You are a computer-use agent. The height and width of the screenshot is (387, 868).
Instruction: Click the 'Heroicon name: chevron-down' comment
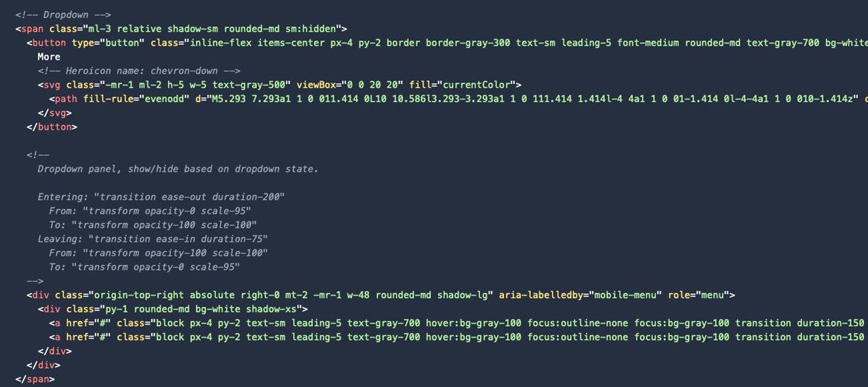point(139,71)
